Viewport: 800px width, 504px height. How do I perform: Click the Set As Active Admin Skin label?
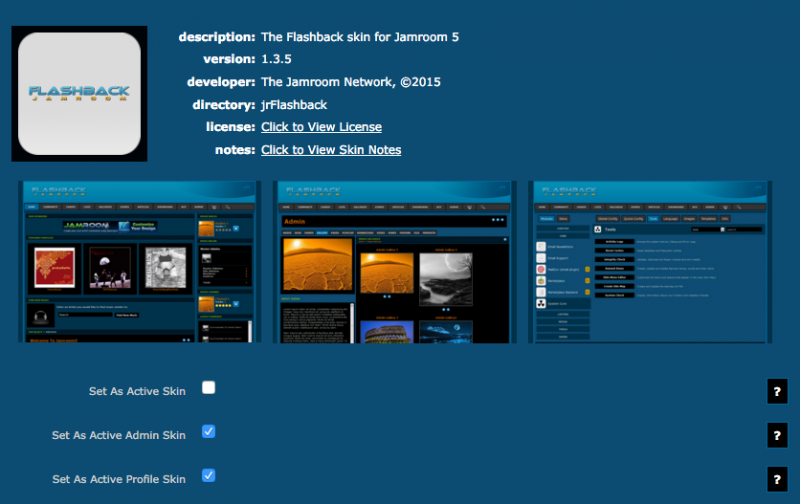[x=119, y=435]
